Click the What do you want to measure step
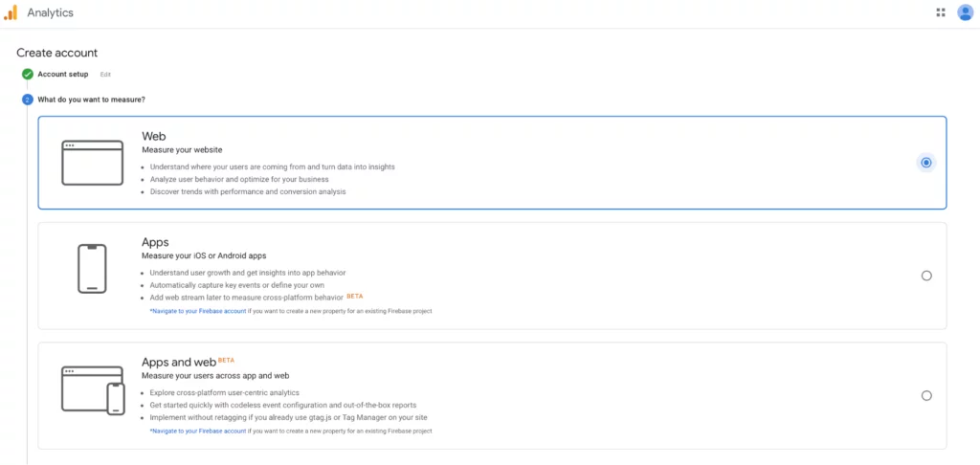Viewport: 980px width, 465px height. 91,100
